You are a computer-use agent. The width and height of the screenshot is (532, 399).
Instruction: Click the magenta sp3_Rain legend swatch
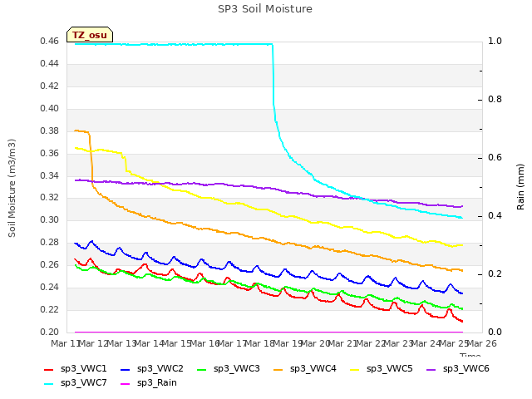(x=126, y=384)
